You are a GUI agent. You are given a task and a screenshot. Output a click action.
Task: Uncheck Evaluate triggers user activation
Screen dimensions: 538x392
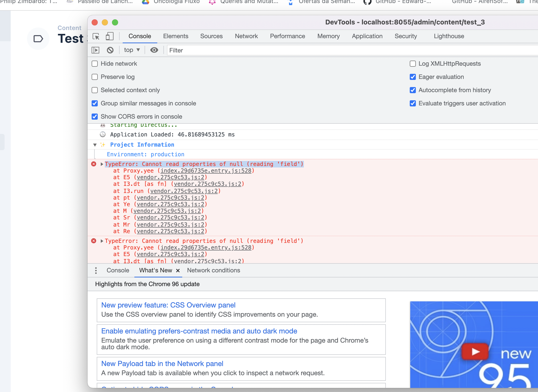413,103
